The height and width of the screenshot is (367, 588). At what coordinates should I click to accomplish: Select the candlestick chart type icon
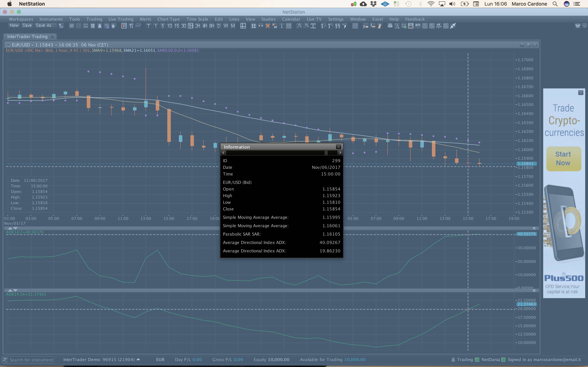(124, 26)
